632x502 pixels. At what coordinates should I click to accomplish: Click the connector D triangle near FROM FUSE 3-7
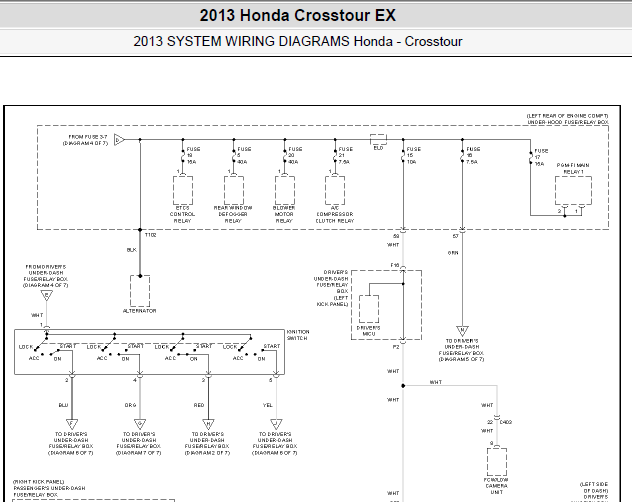pos(119,140)
